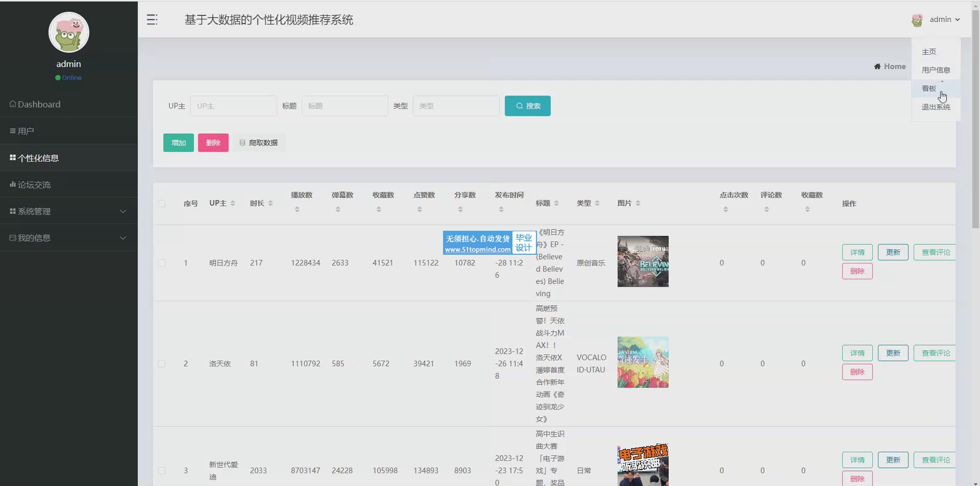Click 删除 for the 明日方舟 row
The width and height of the screenshot is (980, 486).
pos(857,271)
